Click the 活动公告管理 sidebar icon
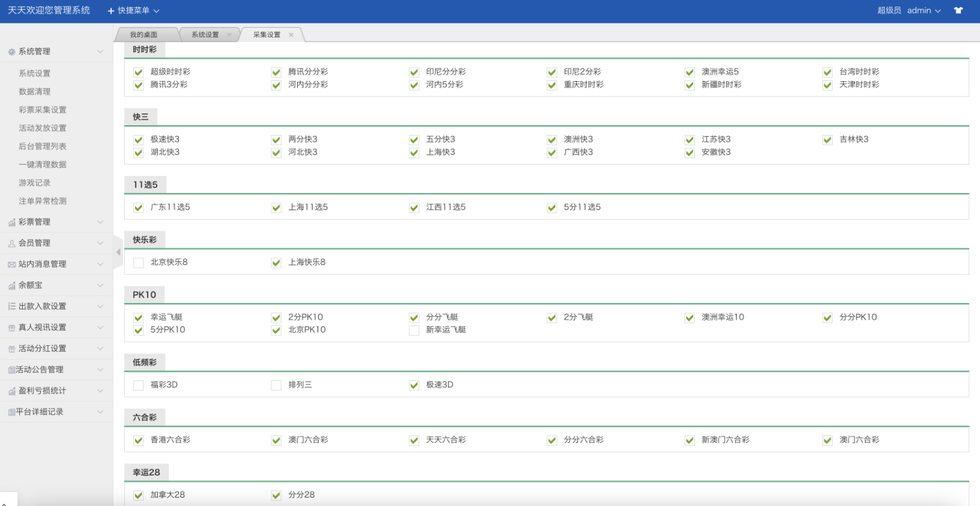980x506 pixels. [11, 370]
